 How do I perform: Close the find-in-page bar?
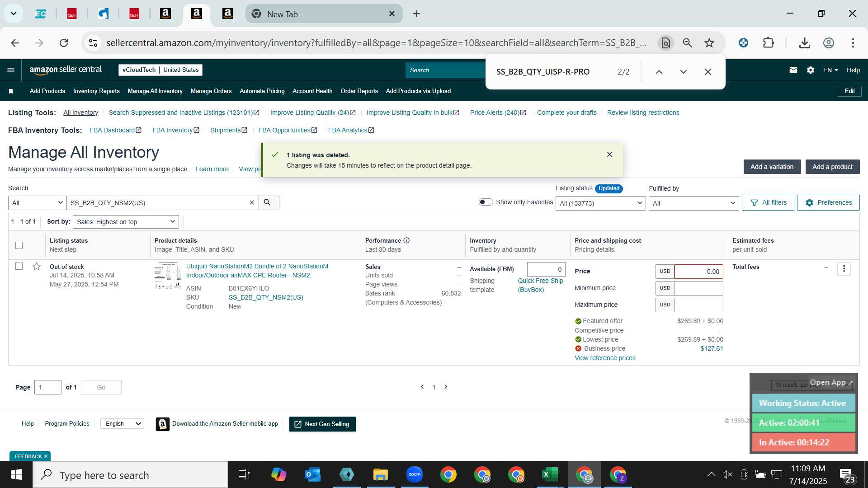[x=708, y=72]
